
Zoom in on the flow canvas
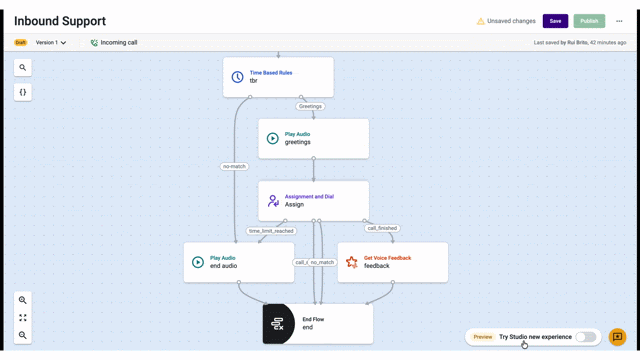click(22, 300)
